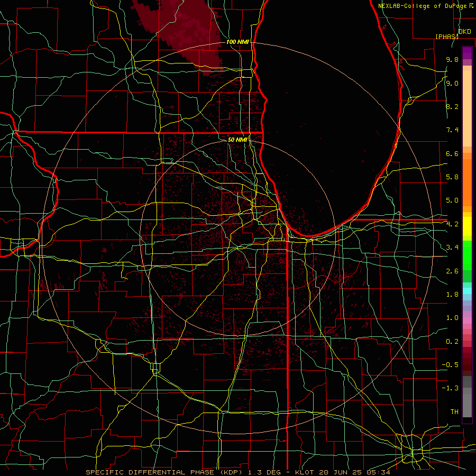Pick the orange segment of the color bar

pyautogui.click(x=467, y=182)
